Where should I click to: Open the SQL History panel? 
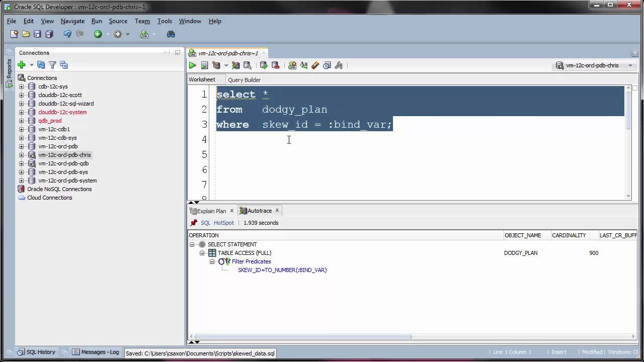click(x=36, y=352)
